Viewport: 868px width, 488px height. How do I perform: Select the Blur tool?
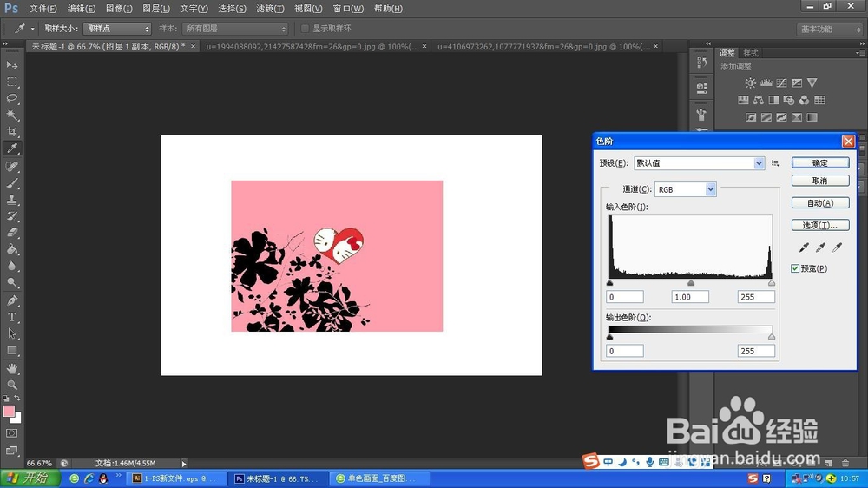[x=11, y=266]
